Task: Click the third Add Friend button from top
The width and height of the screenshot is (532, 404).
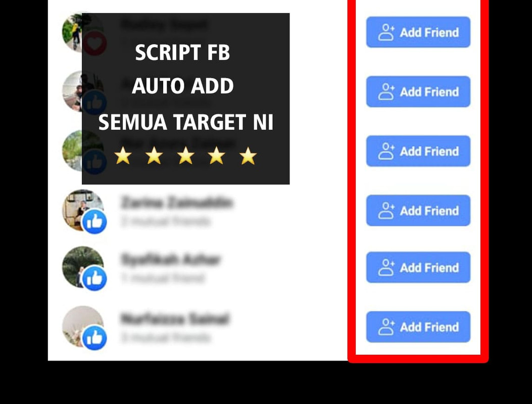Action: (x=418, y=151)
